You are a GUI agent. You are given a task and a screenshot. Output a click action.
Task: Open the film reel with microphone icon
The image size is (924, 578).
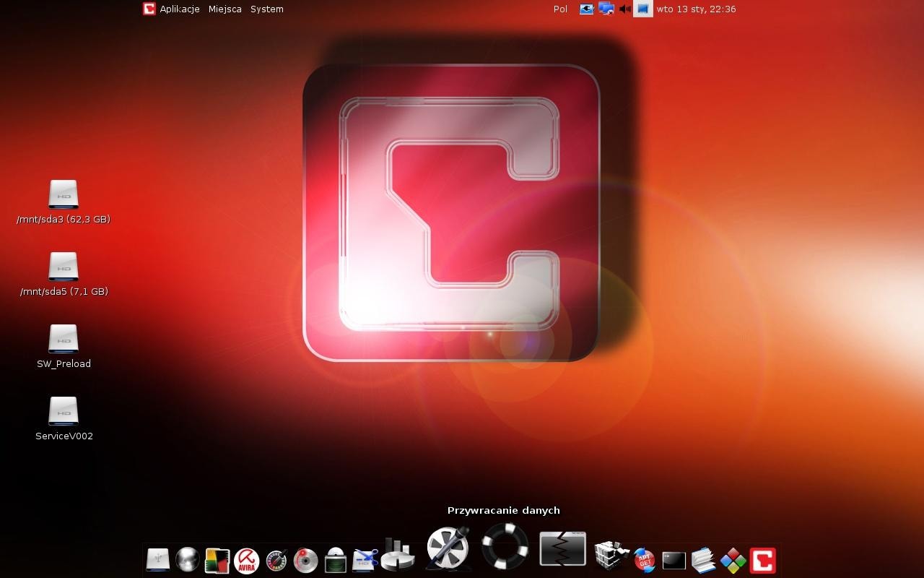click(x=448, y=548)
